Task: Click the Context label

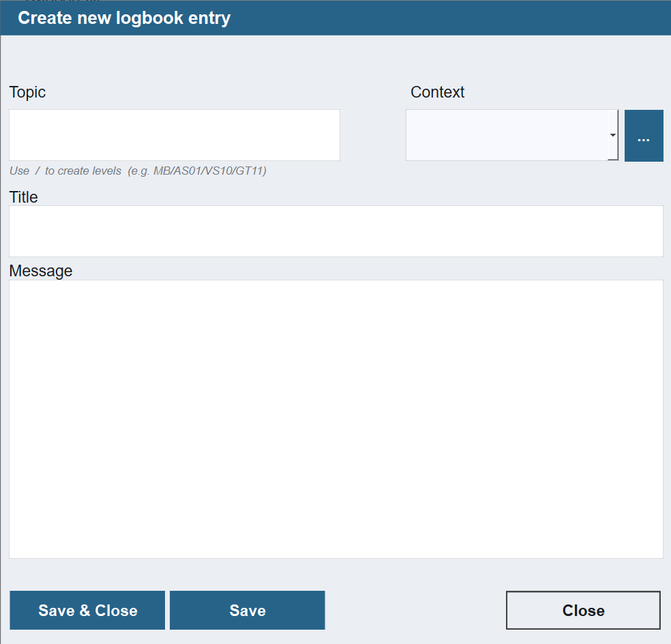Action: (437, 92)
